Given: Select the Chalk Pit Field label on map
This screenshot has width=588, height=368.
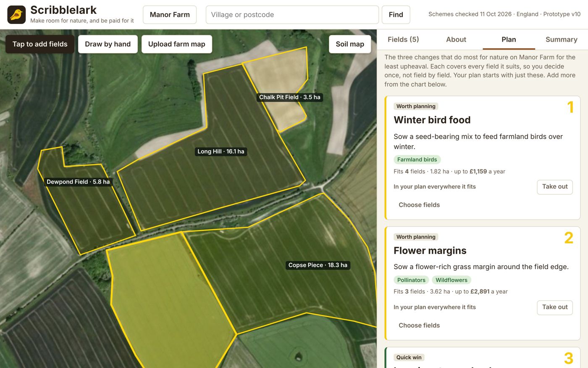Looking at the screenshot, I should [x=290, y=97].
